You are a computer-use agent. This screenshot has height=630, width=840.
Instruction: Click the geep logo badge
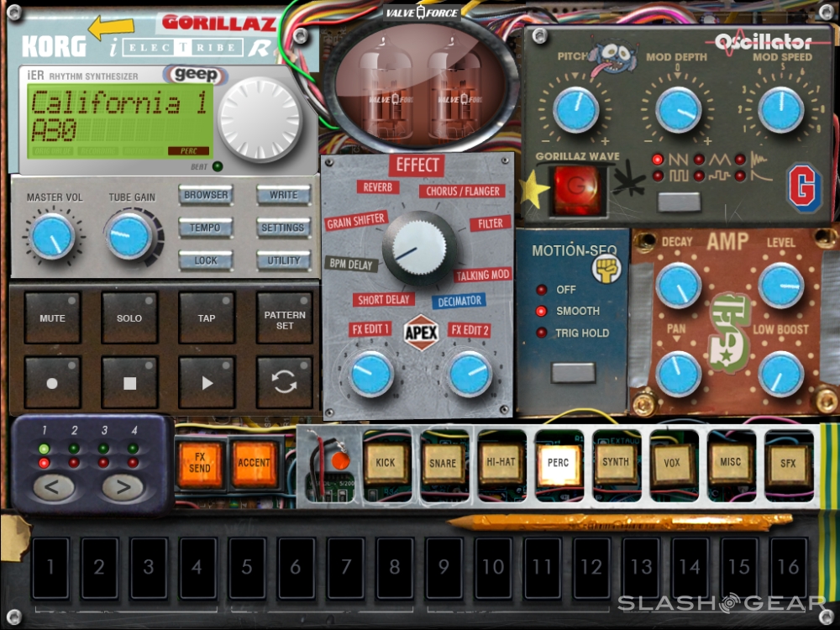pos(196,75)
